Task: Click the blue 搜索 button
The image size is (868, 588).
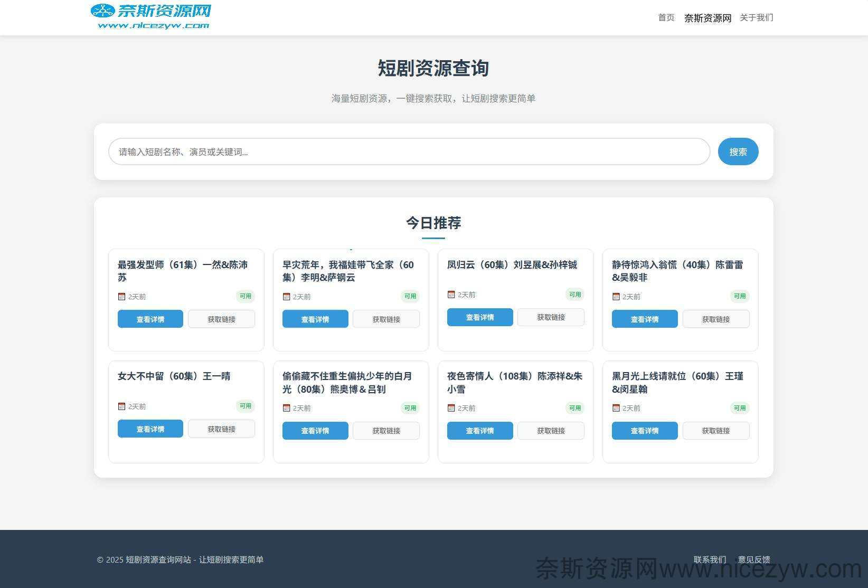Action: tap(738, 151)
